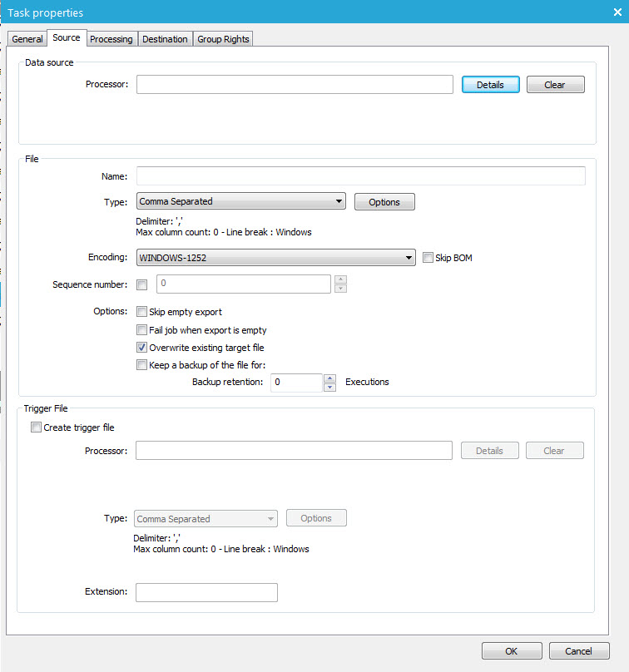
Task: Click the file Name input field
Action: 360,175
